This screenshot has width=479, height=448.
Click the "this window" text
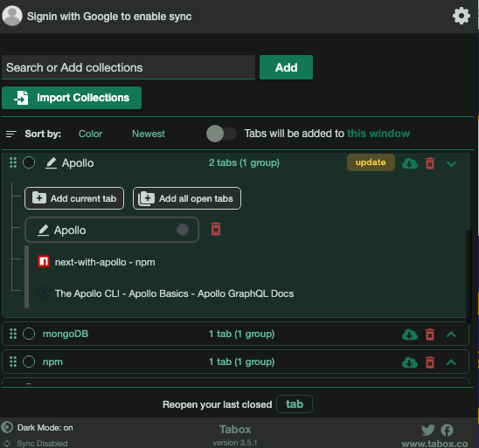378,134
